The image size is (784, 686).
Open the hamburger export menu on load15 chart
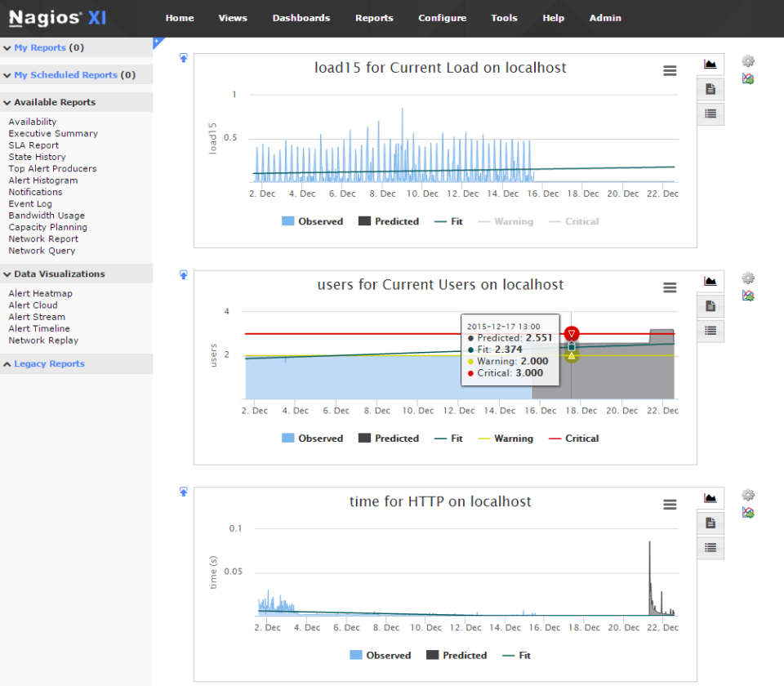670,70
